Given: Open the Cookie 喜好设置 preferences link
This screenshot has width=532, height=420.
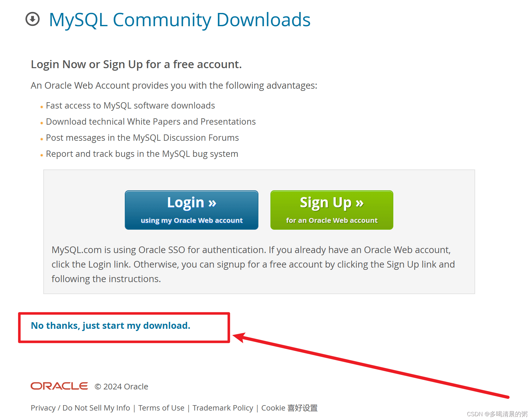Looking at the screenshot, I should pos(289,408).
